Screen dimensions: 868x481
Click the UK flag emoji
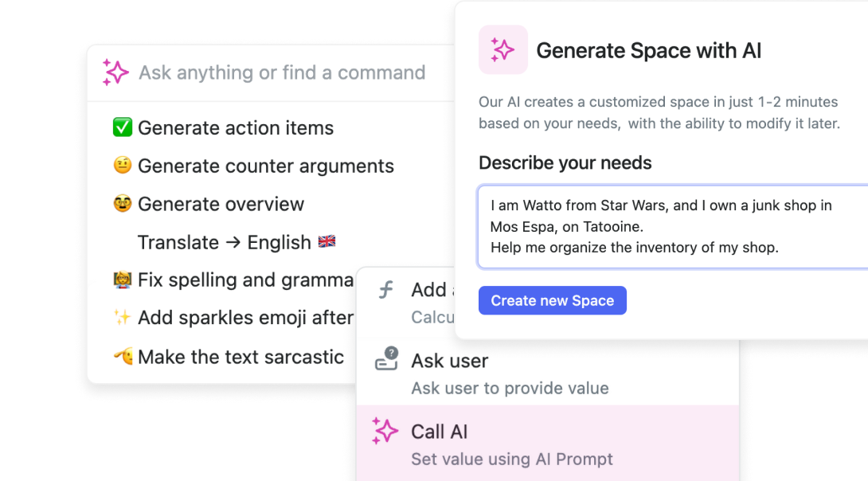point(326,241)
